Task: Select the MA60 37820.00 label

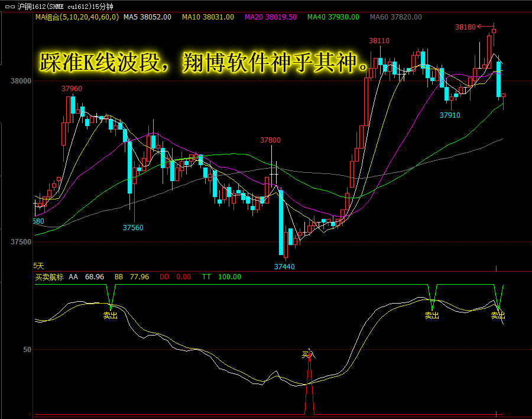Action: [x=396, y=17]
